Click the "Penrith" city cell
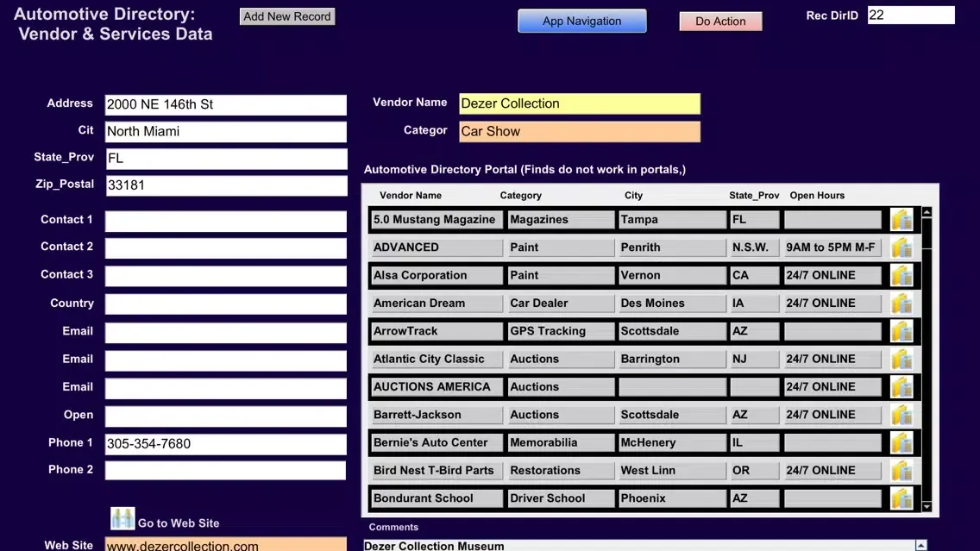Screen dimensions: 980x551 [x=673, y=247]
